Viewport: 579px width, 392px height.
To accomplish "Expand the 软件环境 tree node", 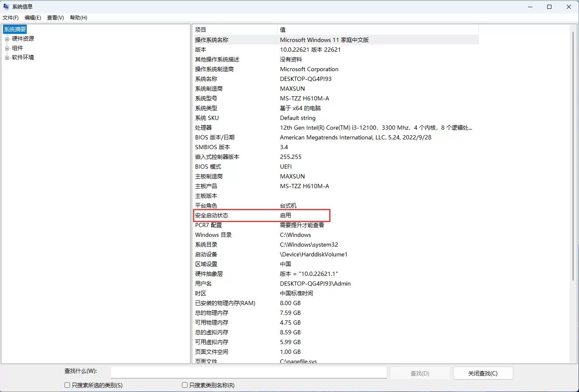I will (8, 57).
